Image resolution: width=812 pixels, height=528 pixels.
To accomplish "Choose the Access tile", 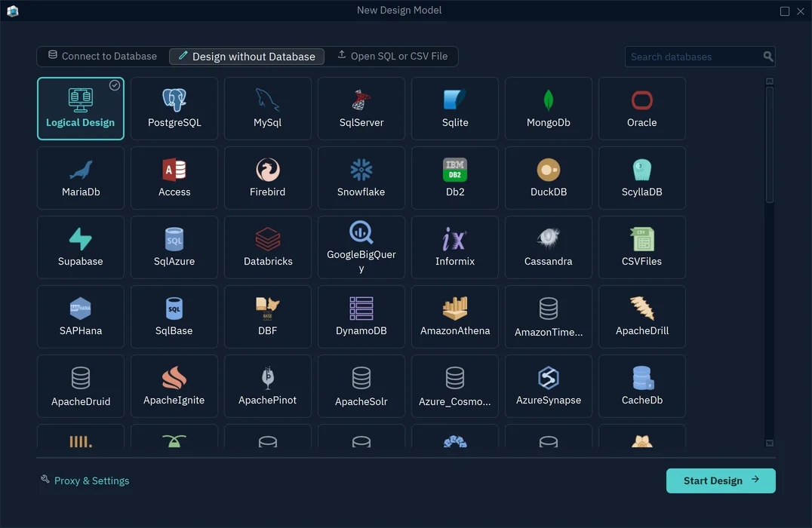I will point(174,178).
